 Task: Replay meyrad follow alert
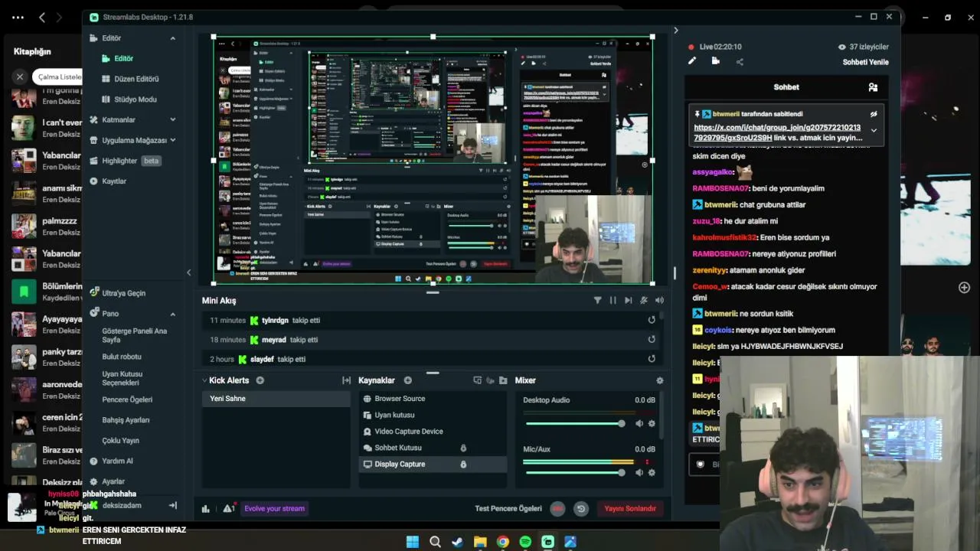pos(652,340)
